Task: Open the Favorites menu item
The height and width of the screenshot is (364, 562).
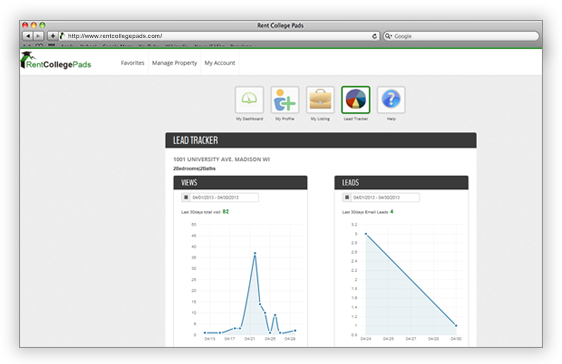Action: click(132, 63)
